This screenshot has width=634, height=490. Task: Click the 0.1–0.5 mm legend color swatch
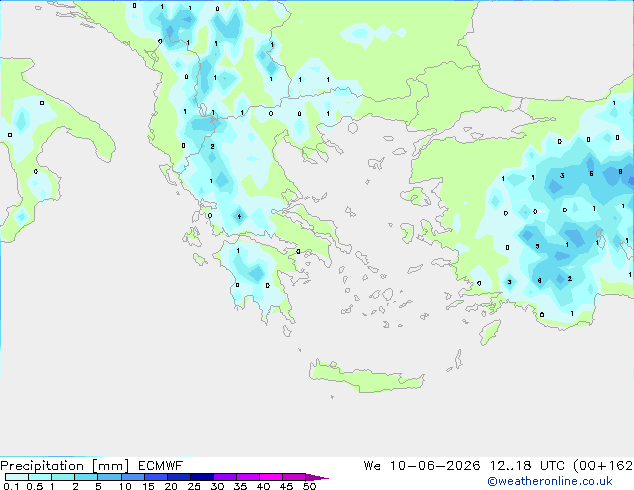pos(17,477)
